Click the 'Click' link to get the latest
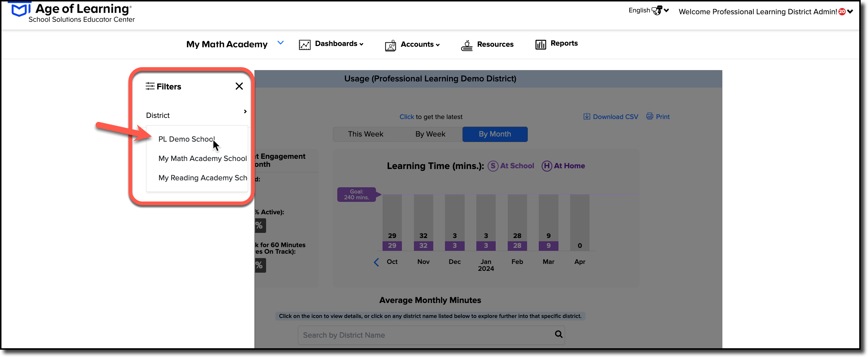This screenshot has width=868, height=357. (407, 117)
